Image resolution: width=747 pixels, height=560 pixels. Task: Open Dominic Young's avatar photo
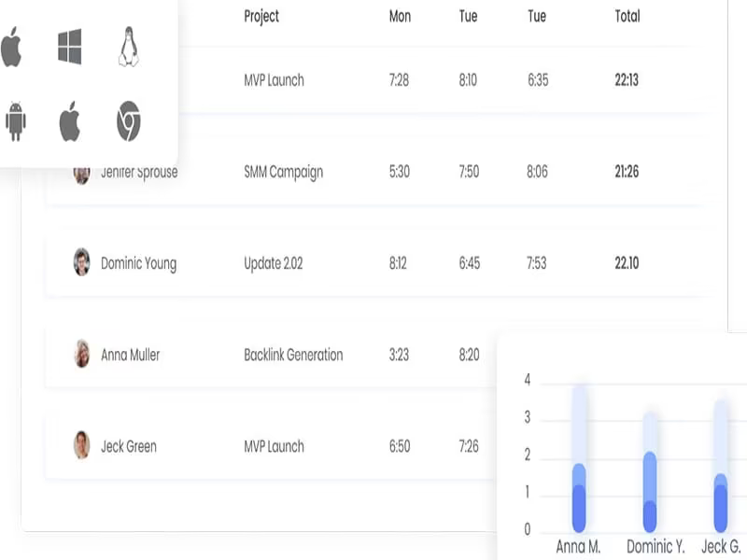[81, 262]
